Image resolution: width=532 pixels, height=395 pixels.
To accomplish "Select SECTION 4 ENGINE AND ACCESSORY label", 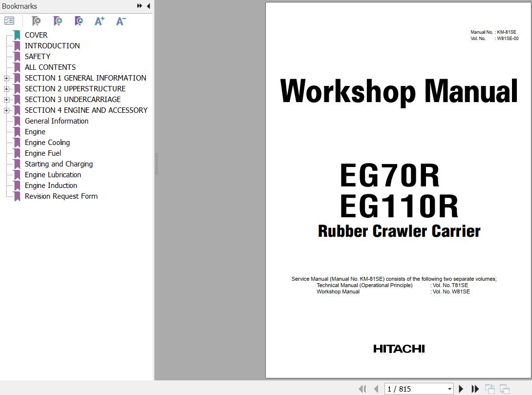I will (86, 110).
